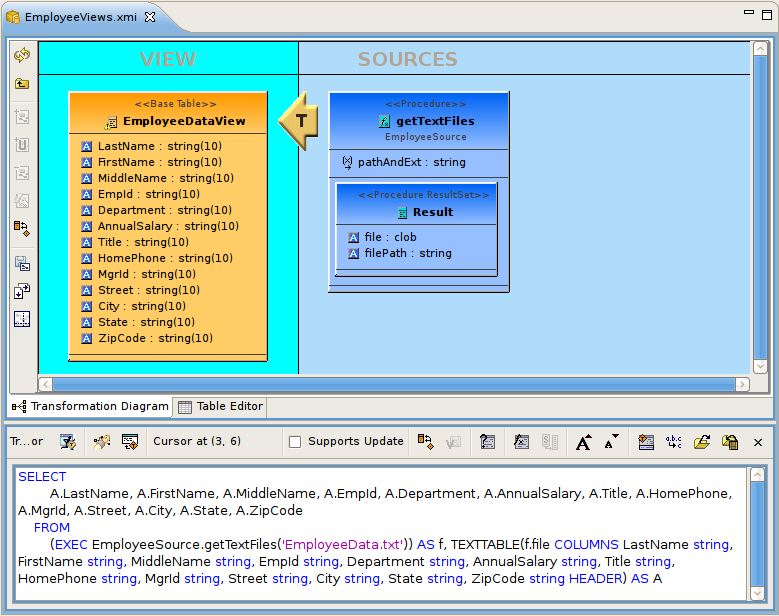
Task: Click the grid layout icon in left toolbar
Action: coord(21,319)
